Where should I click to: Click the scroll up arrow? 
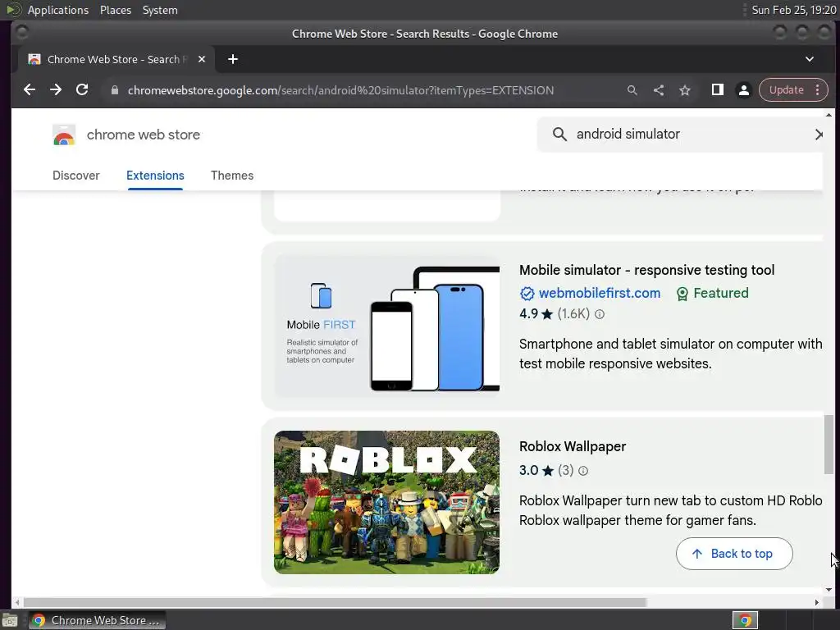tap(829, 115)
